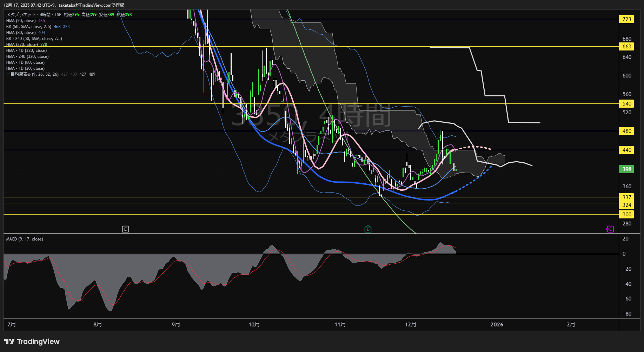Click the HMA (80, close) indicator legend
644x352 pixels.
coord(21,33)
